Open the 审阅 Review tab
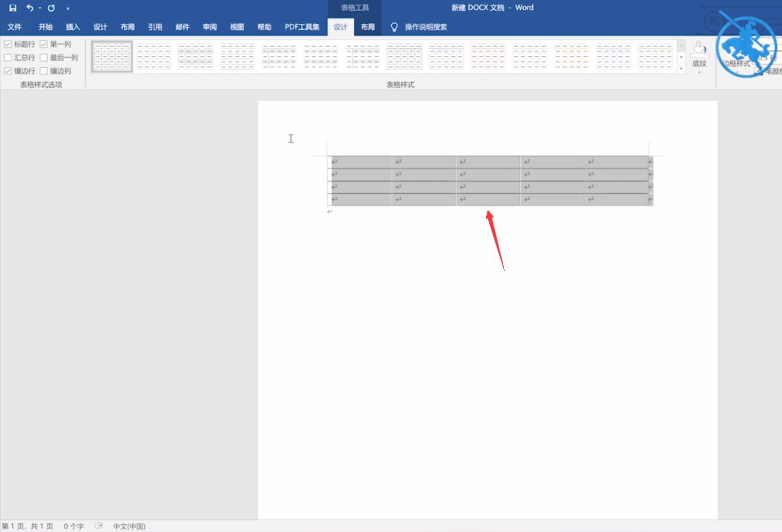The image size is (782, 532). click(209, 27)
